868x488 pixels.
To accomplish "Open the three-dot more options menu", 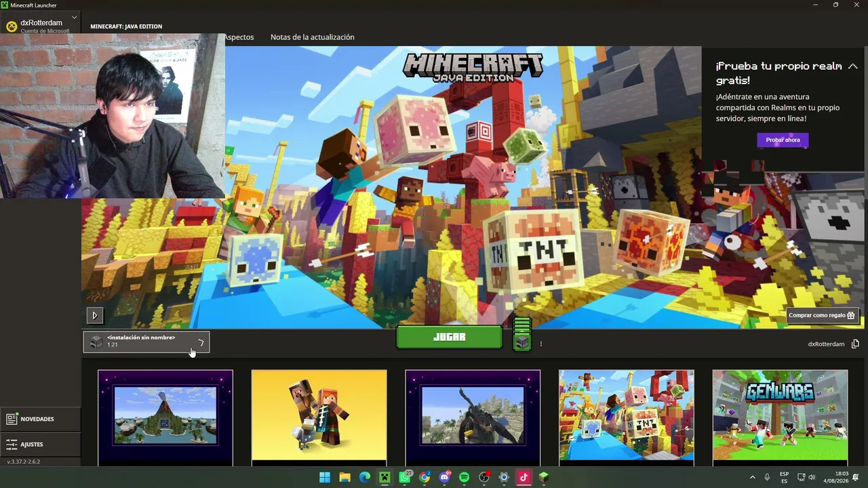I will point(541,344).
